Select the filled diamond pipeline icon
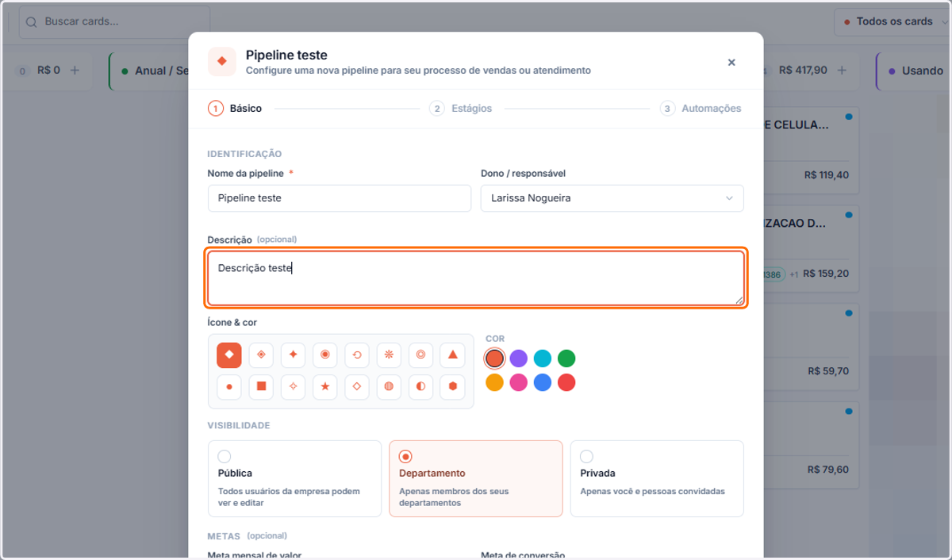This screenshot has width=952, height=560. coord(229,355)
